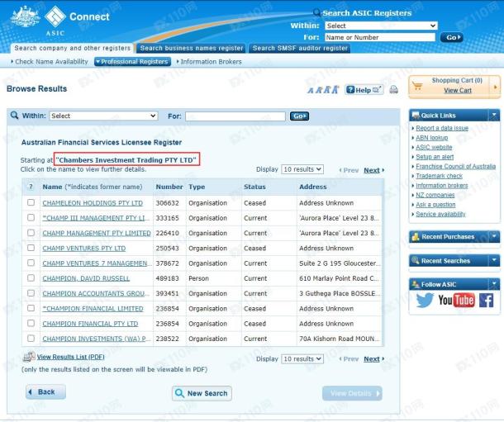Expand the Shopping Cart side arrow
The image size is (504, 422).
495,87
